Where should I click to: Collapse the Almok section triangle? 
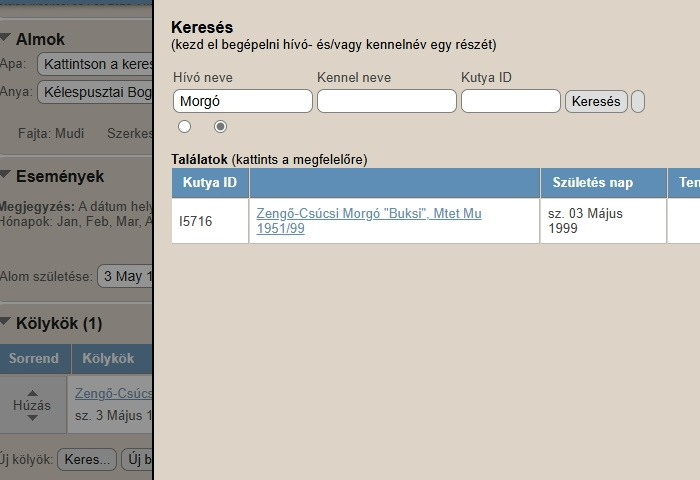[x=6, y=39]
